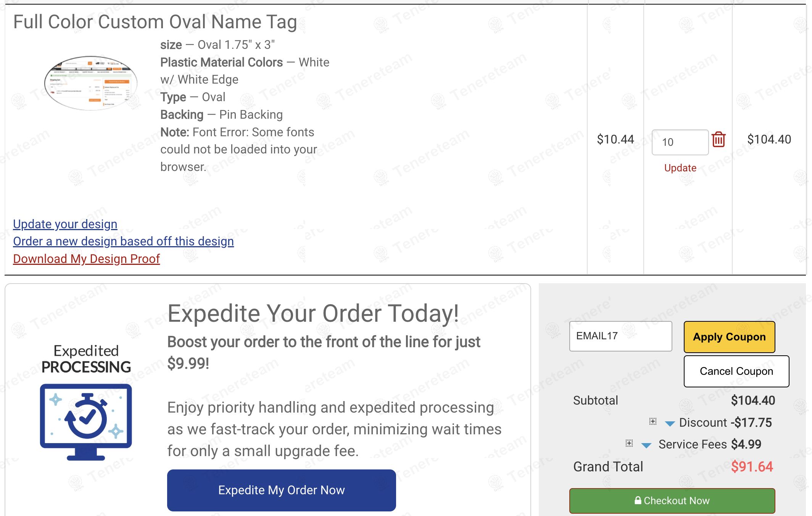Click the Full Color Custom Oval Name Tag title

(x=155, y=22)
